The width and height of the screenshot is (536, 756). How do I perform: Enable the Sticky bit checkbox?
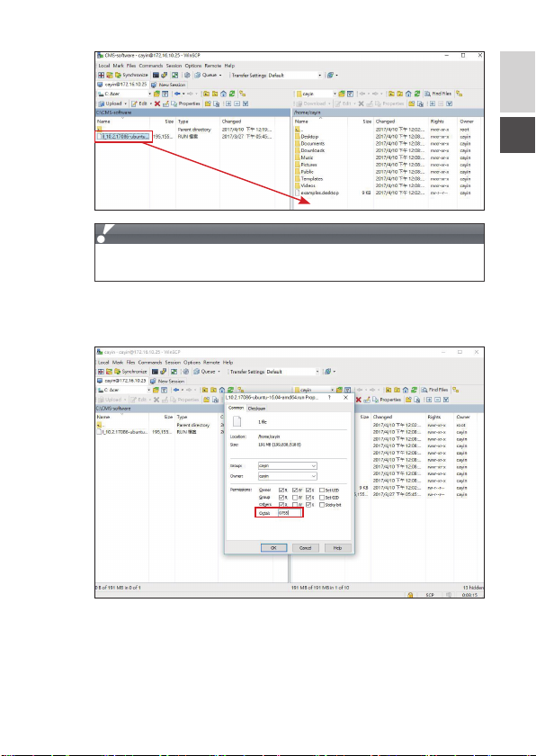click(322, 505)
